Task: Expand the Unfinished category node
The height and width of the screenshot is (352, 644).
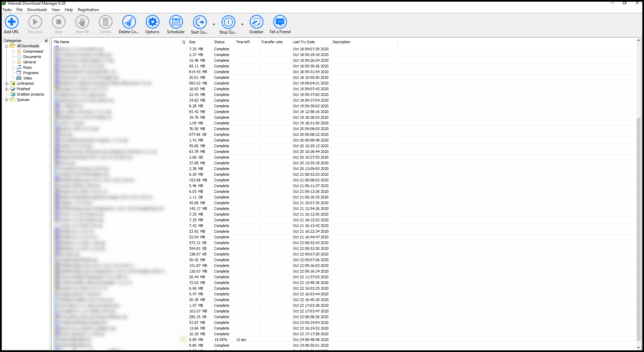Action: 6,83
